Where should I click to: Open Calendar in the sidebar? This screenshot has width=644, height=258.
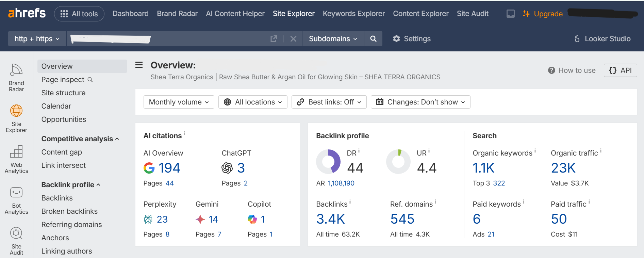tap(56, 106)
